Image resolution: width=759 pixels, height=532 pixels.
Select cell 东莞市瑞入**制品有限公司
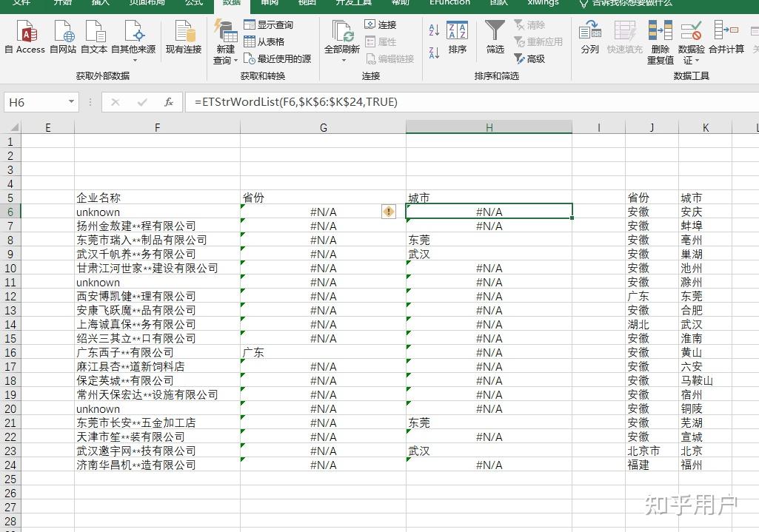(x=157, y=240)
